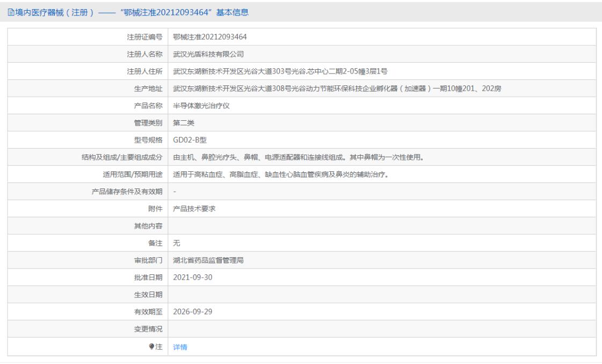Screen dimensions: 602x364
Task: Select approval department 湖北省药品监督管理局
Action: pyautogui.click(x=208, y=260)
